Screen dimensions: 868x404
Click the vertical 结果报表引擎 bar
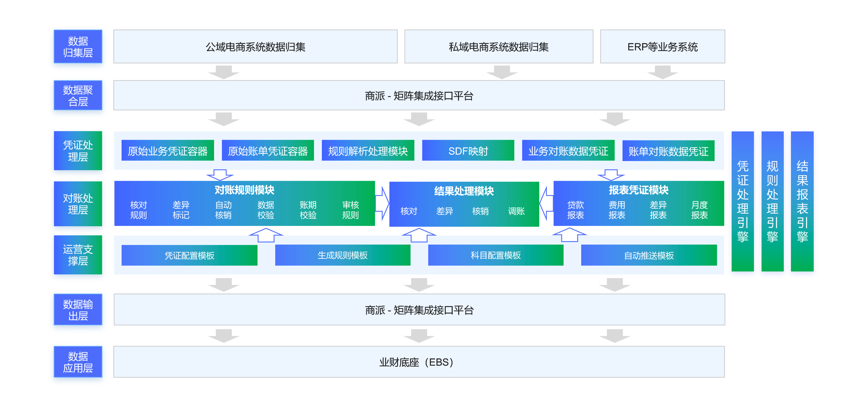coord(802,201)
